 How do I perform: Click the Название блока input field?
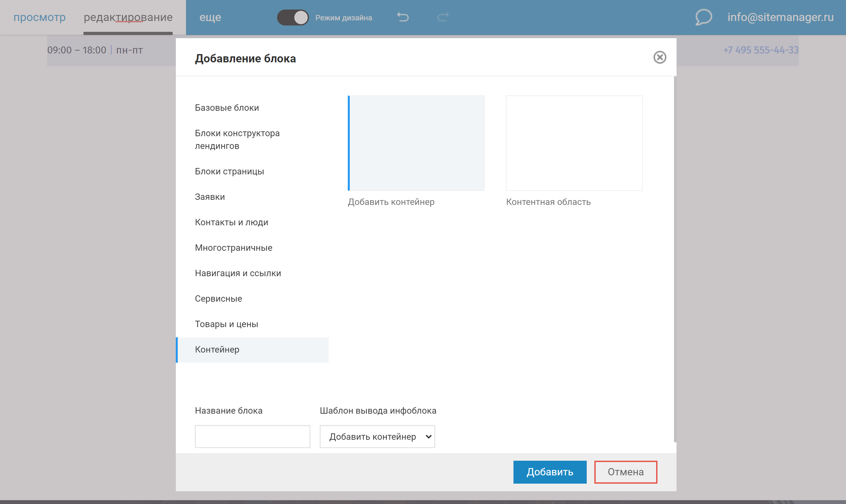coord(252,437)
